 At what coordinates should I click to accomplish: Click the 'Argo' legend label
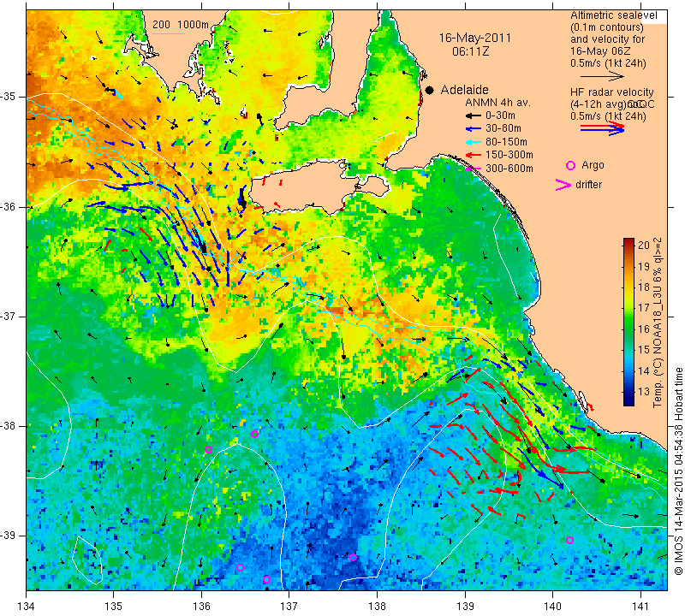click(x=593, y=165)
